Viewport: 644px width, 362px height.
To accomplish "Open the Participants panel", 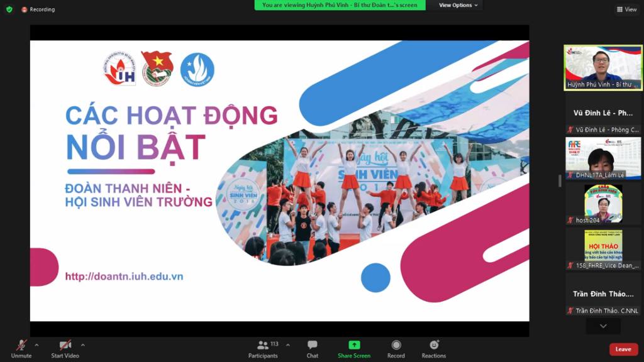I will (264, 349).
